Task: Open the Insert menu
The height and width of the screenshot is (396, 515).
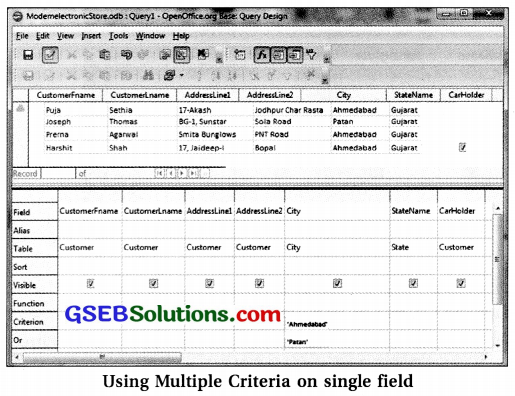Action: coord(91,36)
